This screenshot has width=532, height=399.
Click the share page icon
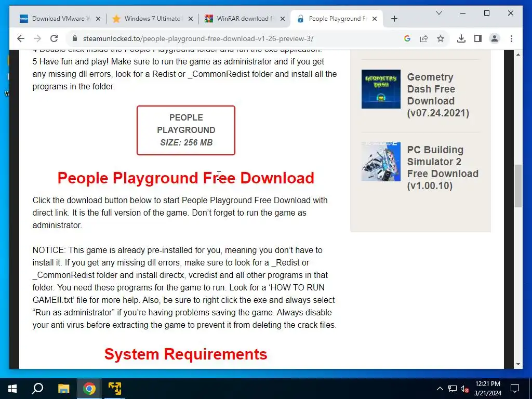(x=424, y=38)
